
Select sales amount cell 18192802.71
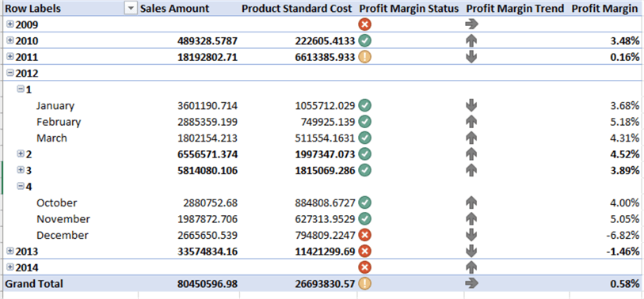pos(208,57)
